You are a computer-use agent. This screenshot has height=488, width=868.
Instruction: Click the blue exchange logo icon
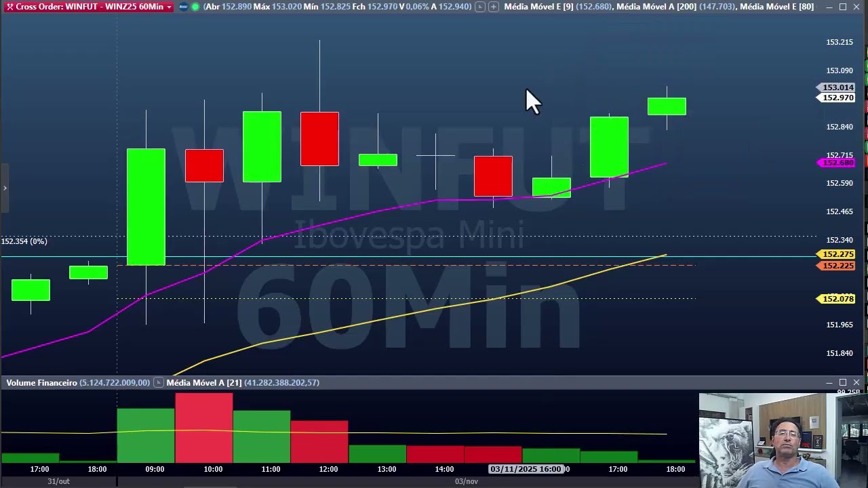point(183,7)
